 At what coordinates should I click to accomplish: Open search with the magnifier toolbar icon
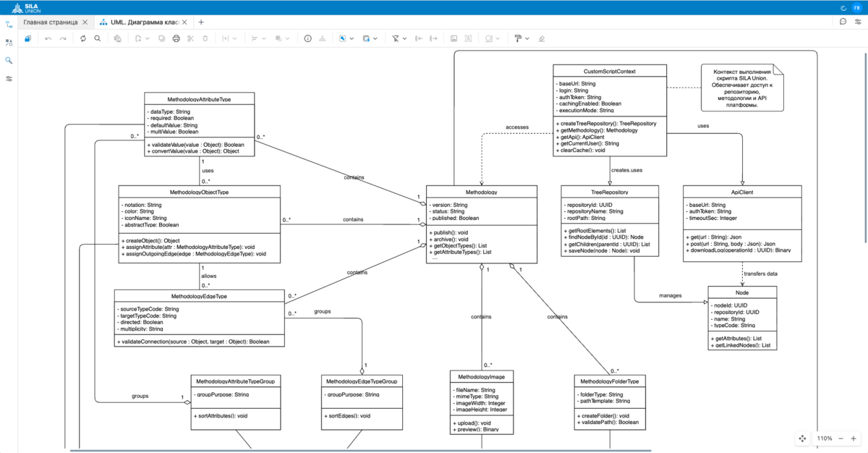pyautogui.click(x=98, y=38)
